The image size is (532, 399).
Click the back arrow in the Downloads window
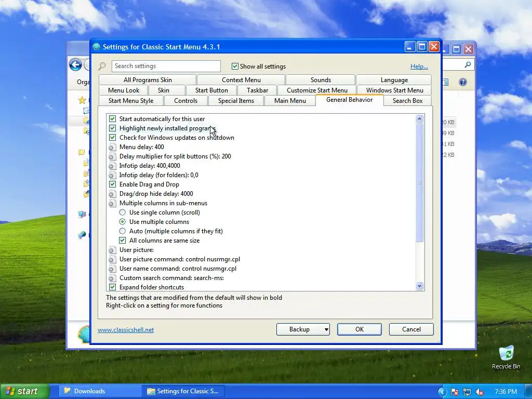tap(75, 64)
